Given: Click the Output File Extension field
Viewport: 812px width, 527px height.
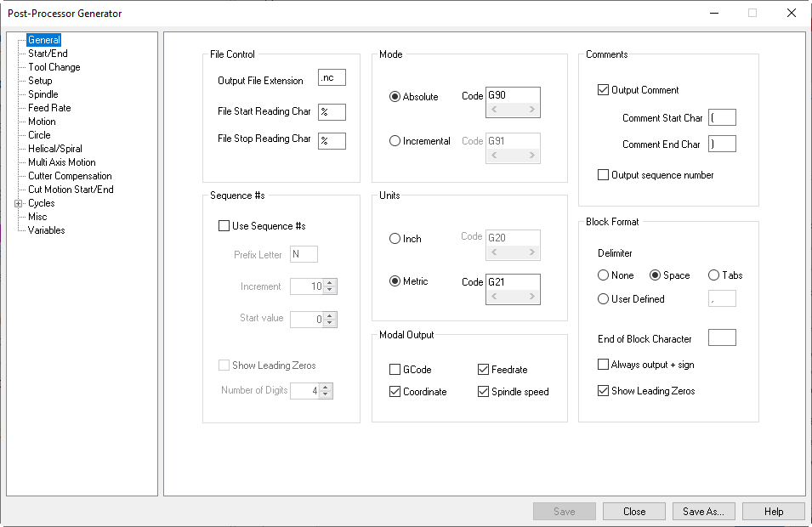Looking at the screenshot, I should 331,76.
